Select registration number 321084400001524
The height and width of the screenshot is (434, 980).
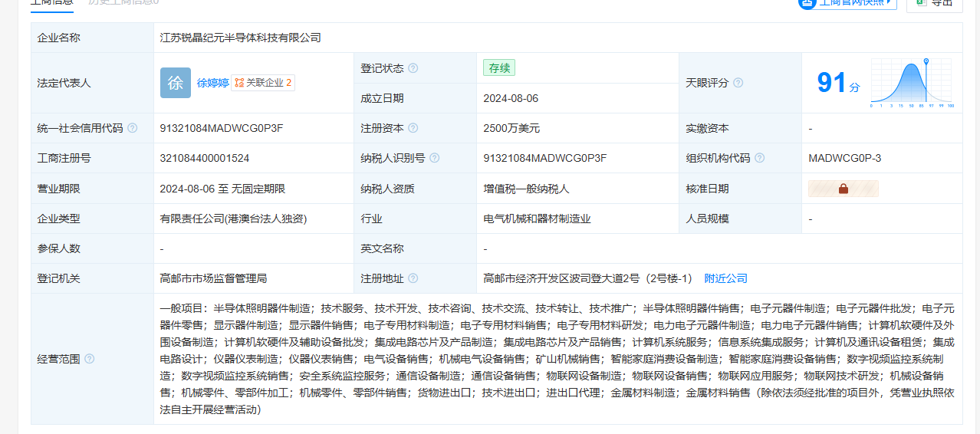tap(205, 158)
